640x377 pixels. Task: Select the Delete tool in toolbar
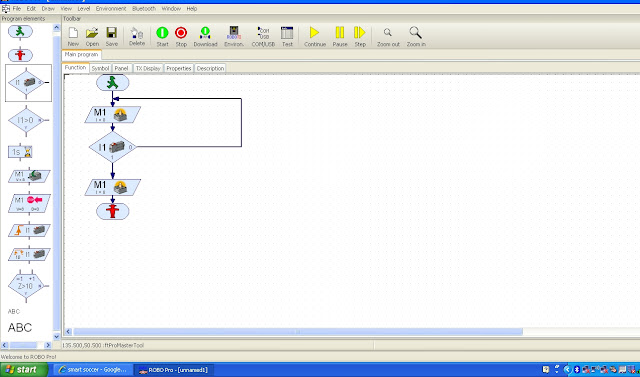click(x=137, y=36)
